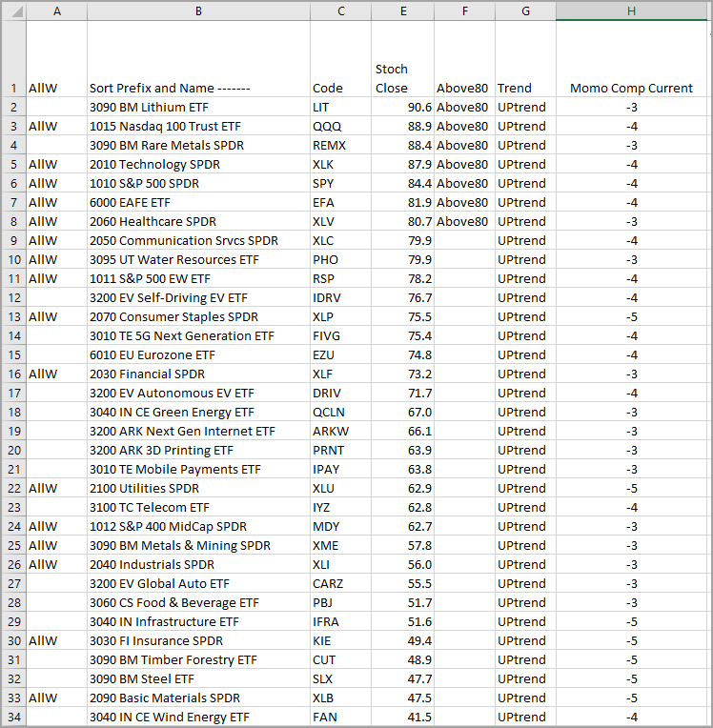Select row 12 header
713x728 pixels.
(14, 297)
